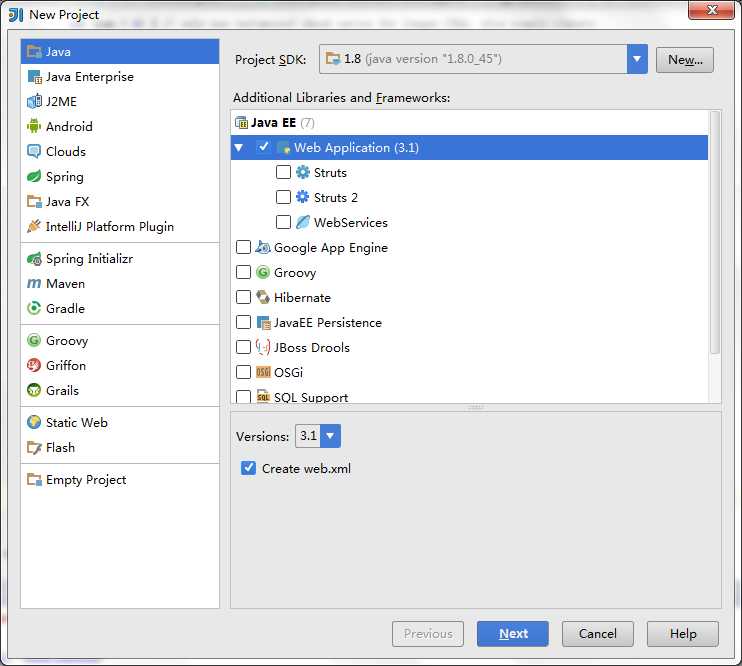742x666 pixels.
Task: Select Maven project type label
Action: (65, 284)
